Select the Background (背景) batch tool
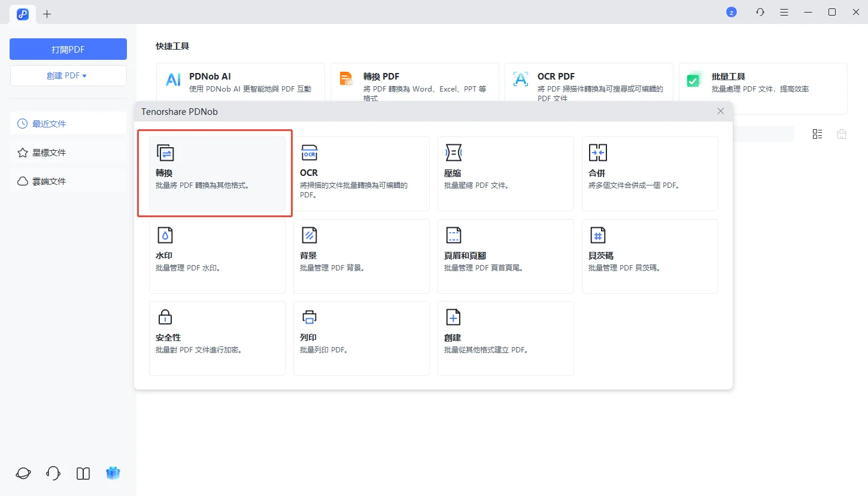This screenshot has height=496, width=868. point(361,256)
